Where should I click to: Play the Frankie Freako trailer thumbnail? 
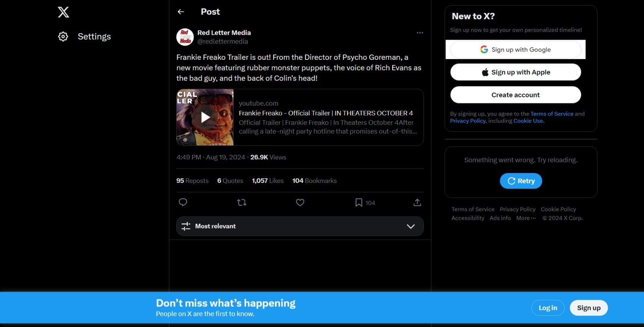coord(205,117)
